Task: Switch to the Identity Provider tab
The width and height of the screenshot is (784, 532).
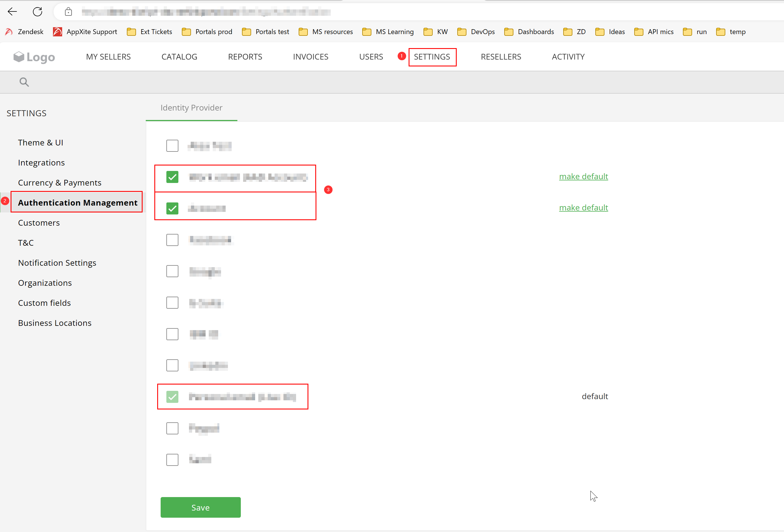Action: pyautogui.click(x=191, y=108)
